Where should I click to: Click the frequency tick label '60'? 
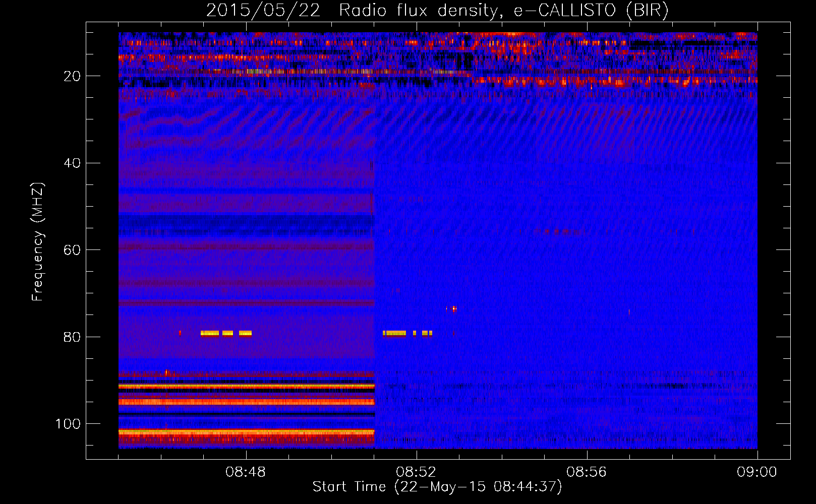tap(72, 250)
